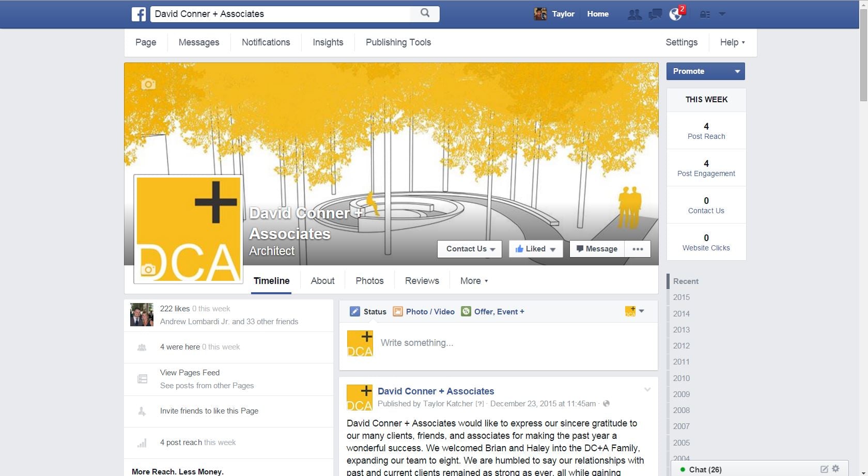The width and height of the screenshot is (868, 476).
Task: Click the people icon beside '4 were here'
Action: click(x=142, y=347)
